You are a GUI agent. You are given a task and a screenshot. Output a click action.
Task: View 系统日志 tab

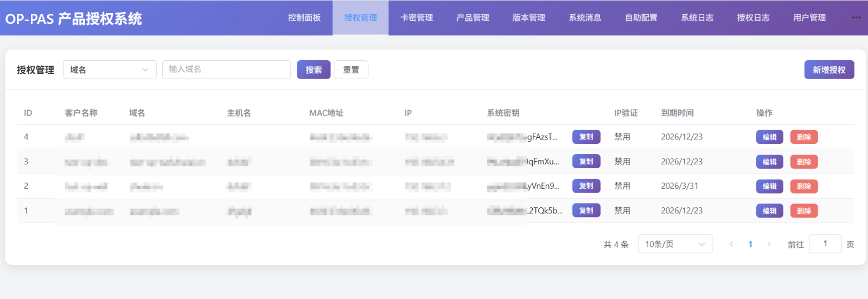coord(697,18)
